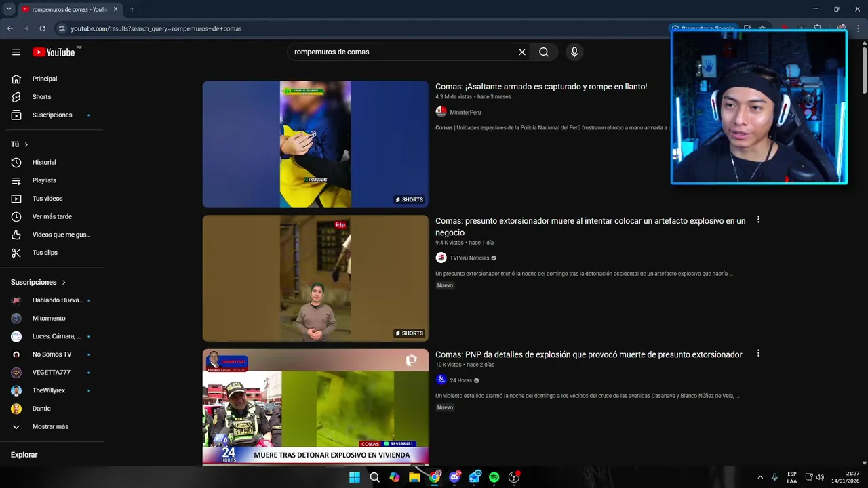Expand the Suscripciones heading chevron

point(64,282)
